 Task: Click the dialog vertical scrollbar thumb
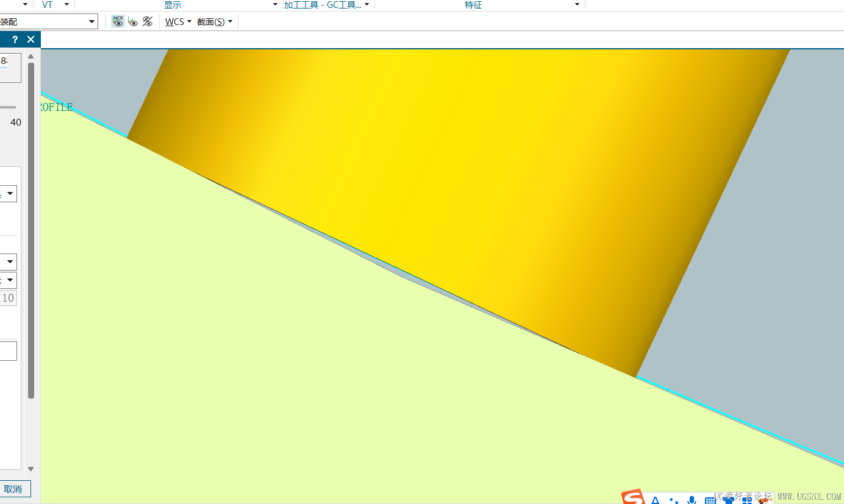tap(31, 230)
